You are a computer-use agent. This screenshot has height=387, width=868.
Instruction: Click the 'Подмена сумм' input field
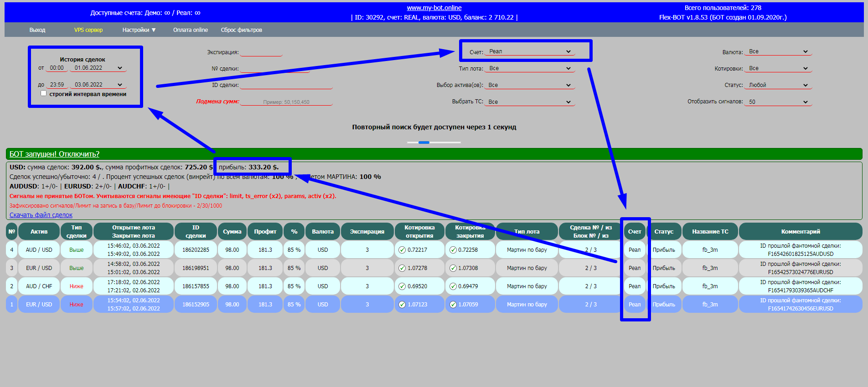coord(286,102)
